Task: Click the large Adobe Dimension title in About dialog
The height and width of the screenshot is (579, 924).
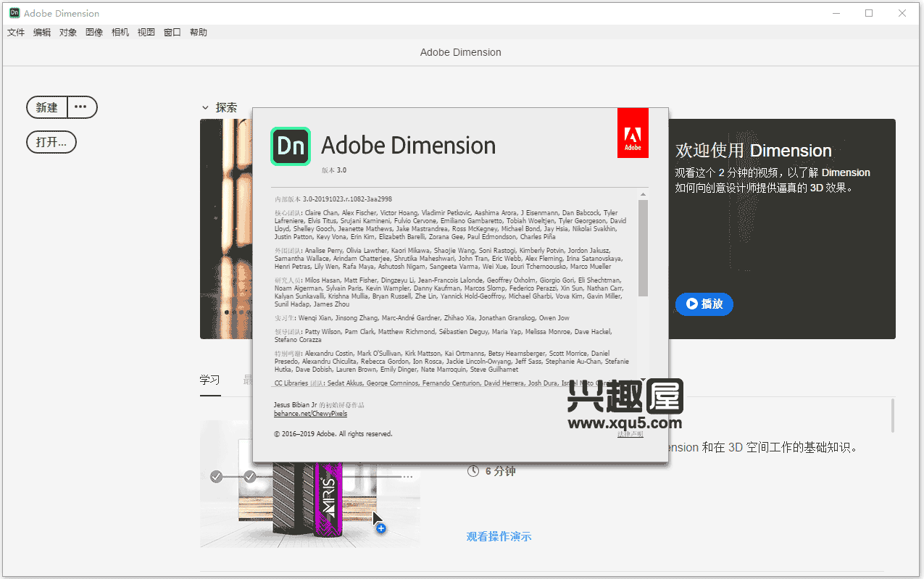Action: (x=409, y=146)
